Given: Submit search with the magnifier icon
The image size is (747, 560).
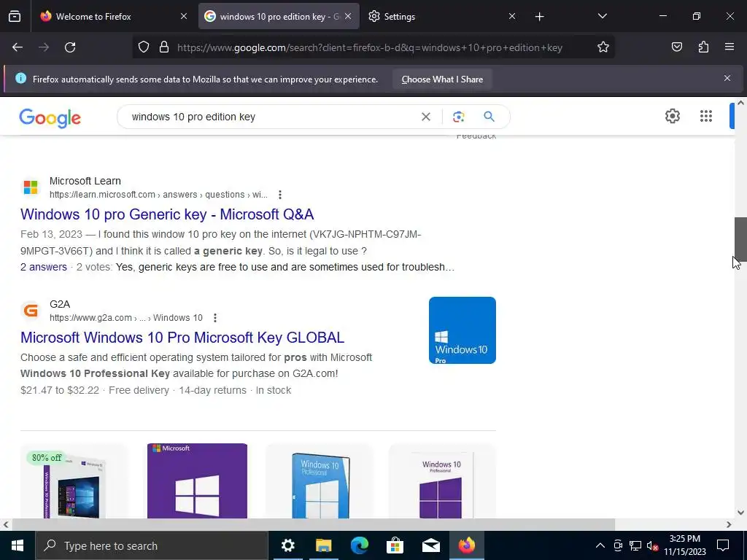Looking at the screenshot, I should (489, 117).
